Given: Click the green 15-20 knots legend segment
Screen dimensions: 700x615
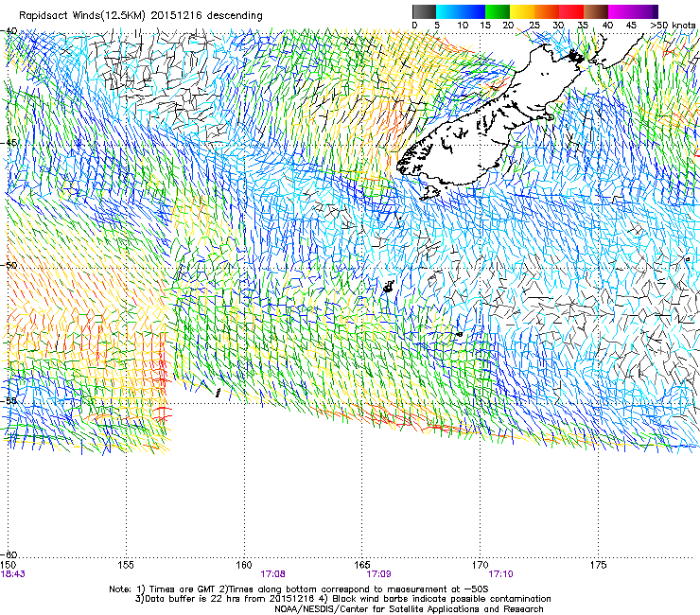Looking at the screenshot, I should [498, 11].
